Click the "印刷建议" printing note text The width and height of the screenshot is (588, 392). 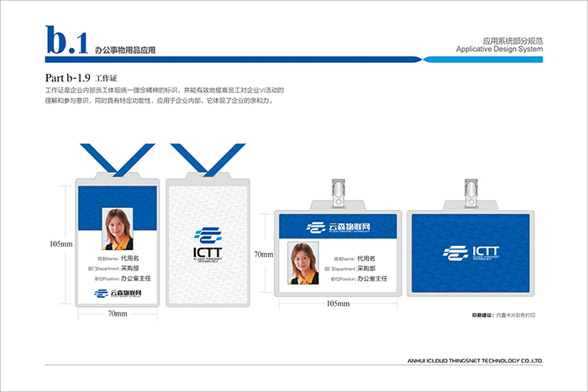[x=503, y=315]
